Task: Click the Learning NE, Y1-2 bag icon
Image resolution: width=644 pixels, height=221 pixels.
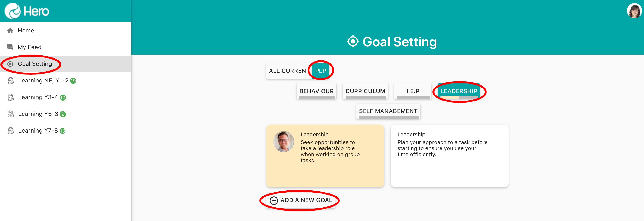Action: [x=11, y=81]
